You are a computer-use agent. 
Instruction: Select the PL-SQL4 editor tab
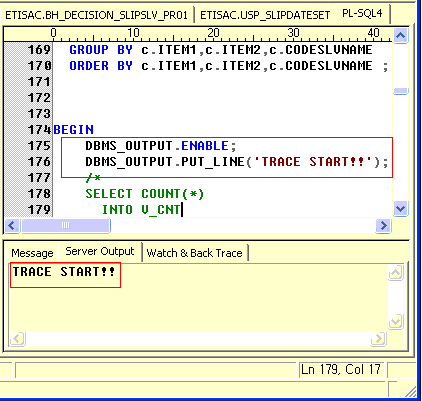click(362, 14)
